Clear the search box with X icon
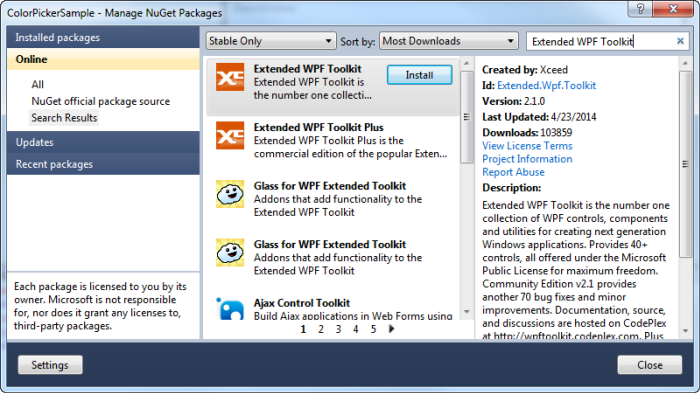 [680, 41]
